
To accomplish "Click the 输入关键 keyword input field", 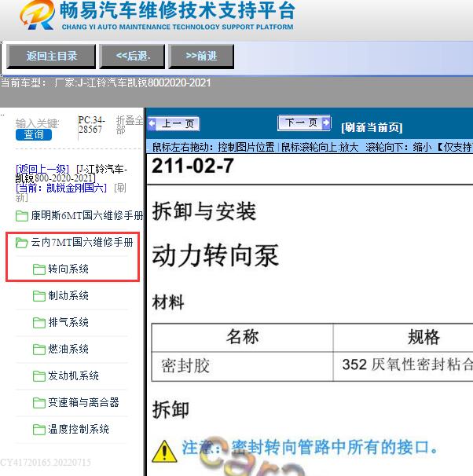I will (x=37, y=123).
